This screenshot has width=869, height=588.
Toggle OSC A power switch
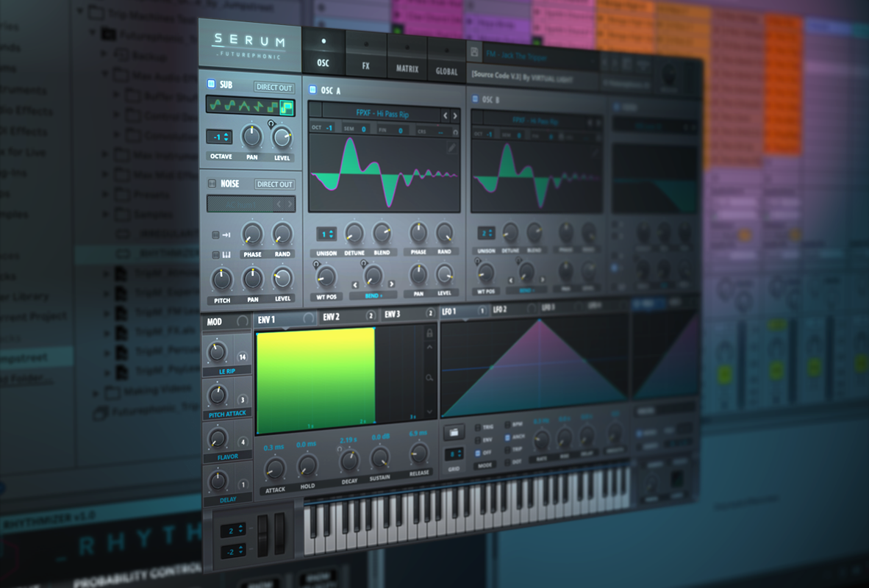point(312,89)
